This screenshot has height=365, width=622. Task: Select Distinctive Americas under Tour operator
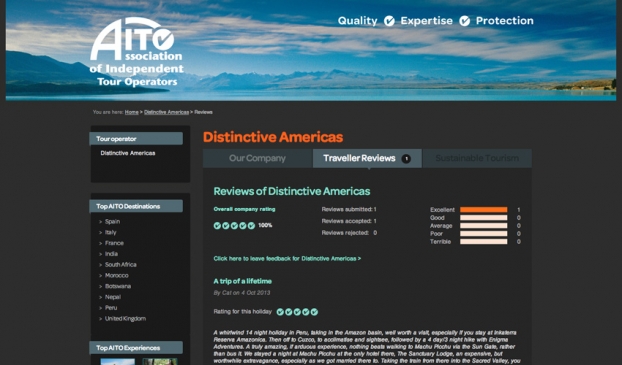click(128, 153)
